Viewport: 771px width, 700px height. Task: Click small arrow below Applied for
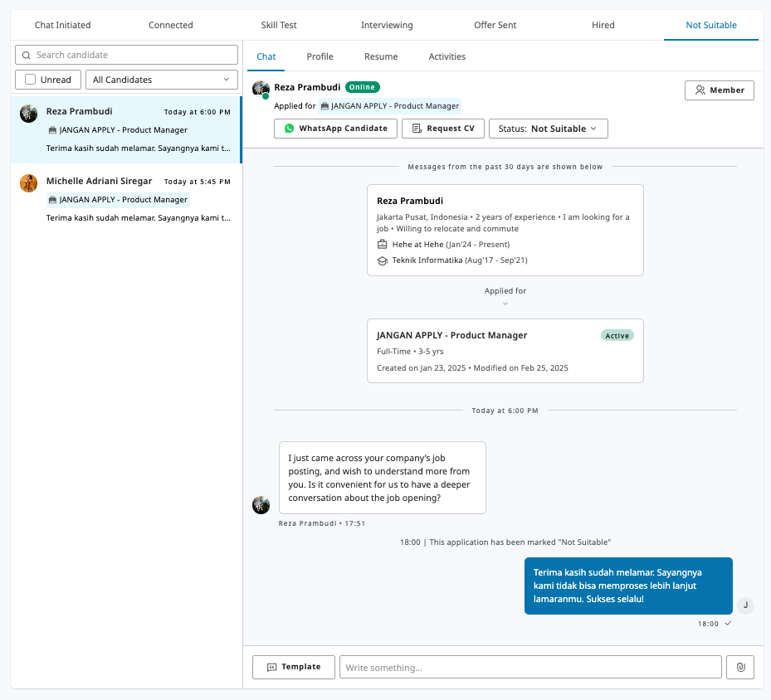(505, 304)
